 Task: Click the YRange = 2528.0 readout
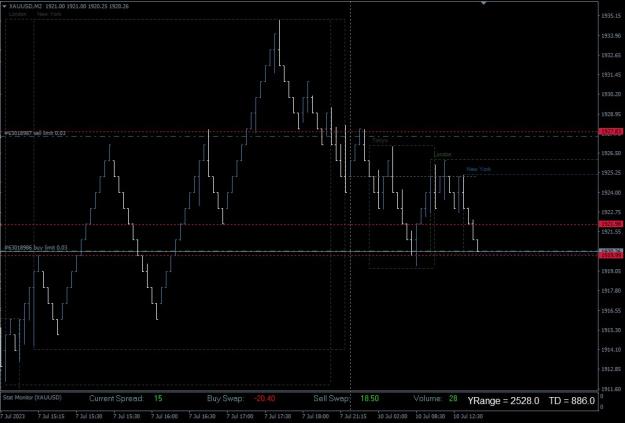pyautogui.click(x=503, y=401)
